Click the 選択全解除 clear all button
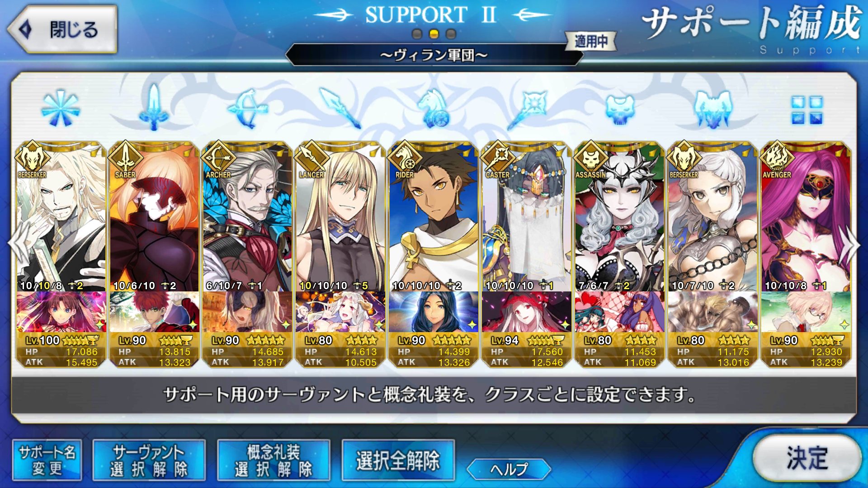 click(x=398, y=460)
